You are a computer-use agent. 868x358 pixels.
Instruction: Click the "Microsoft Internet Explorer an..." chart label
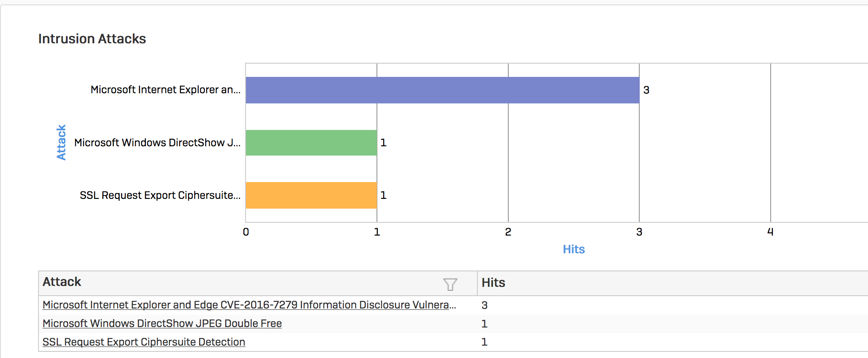(165, 90)
